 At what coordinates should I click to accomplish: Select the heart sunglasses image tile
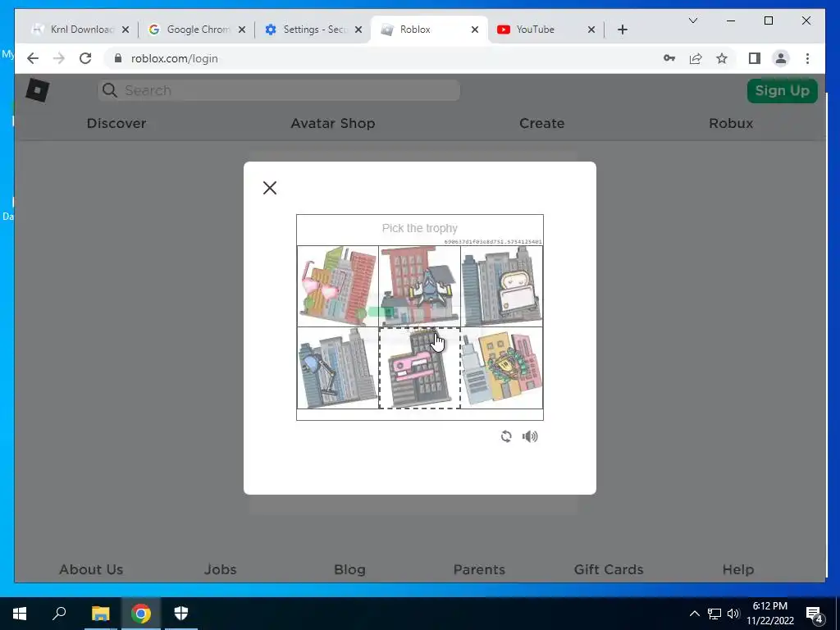point(338,286)
